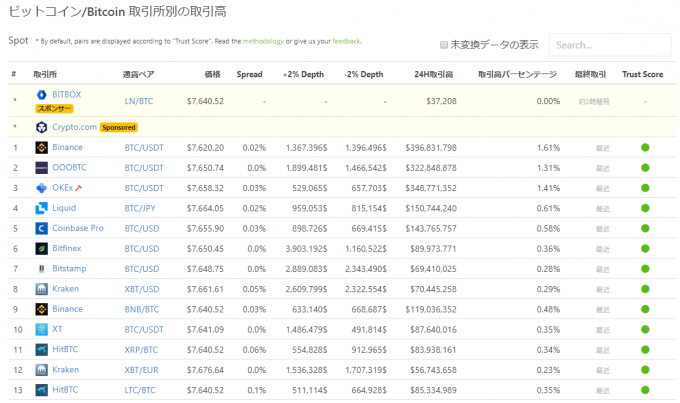680x403 pixels.
Task: Sort by the 取引所 column header
Action: [x=45, y=74]
